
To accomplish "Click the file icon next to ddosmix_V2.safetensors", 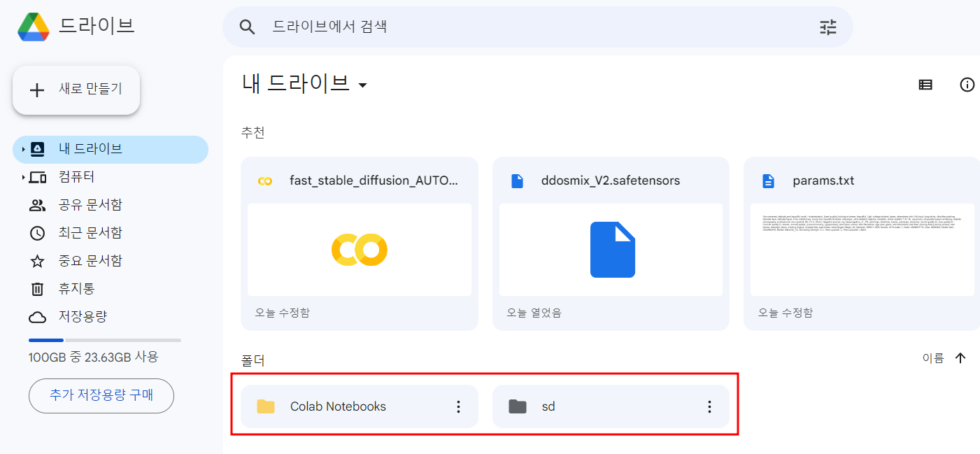I will pyautogui.click(x=517, y=181).
